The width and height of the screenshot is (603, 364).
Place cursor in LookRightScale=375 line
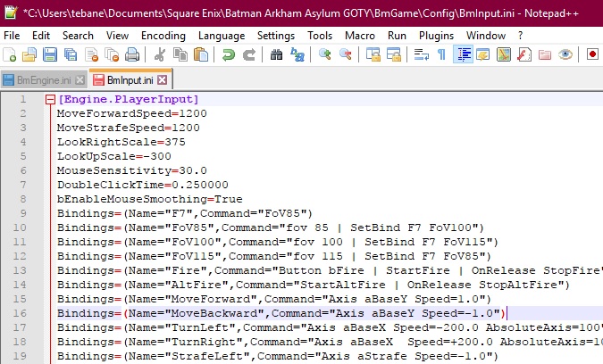(x=121, y=142)
